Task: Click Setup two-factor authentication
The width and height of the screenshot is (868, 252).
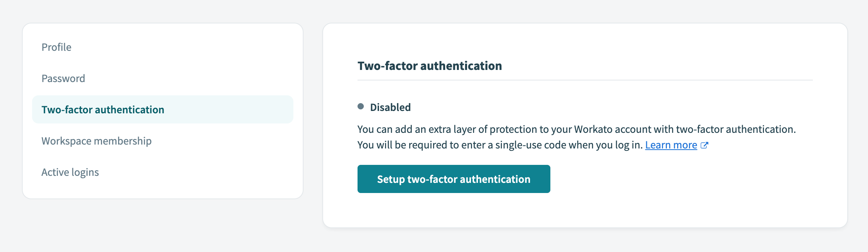Action: pyautogui.click(x=453, y=179)
